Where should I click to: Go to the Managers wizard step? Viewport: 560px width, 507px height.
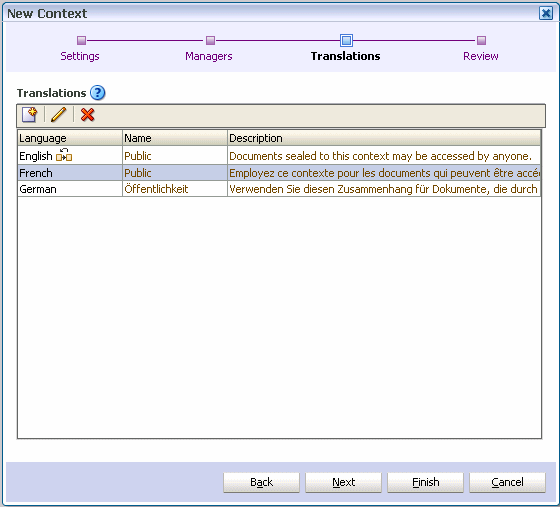pyautogui.click(x=209, y=56)
